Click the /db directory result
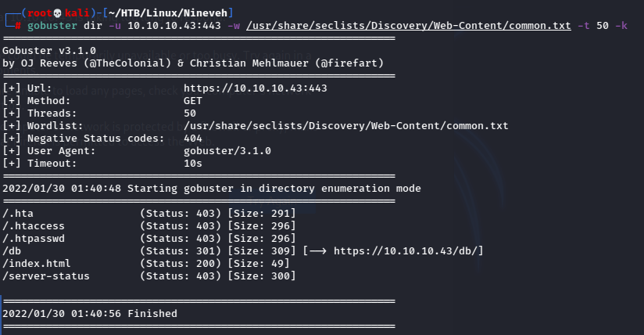This screenshot has width=644, height=335. pyautogui.click(x=13, y=250)
